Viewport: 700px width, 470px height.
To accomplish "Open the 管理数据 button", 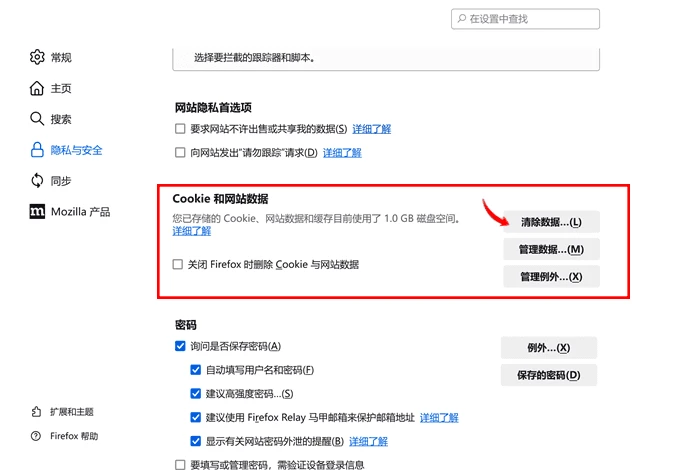I will coord(551,249).
